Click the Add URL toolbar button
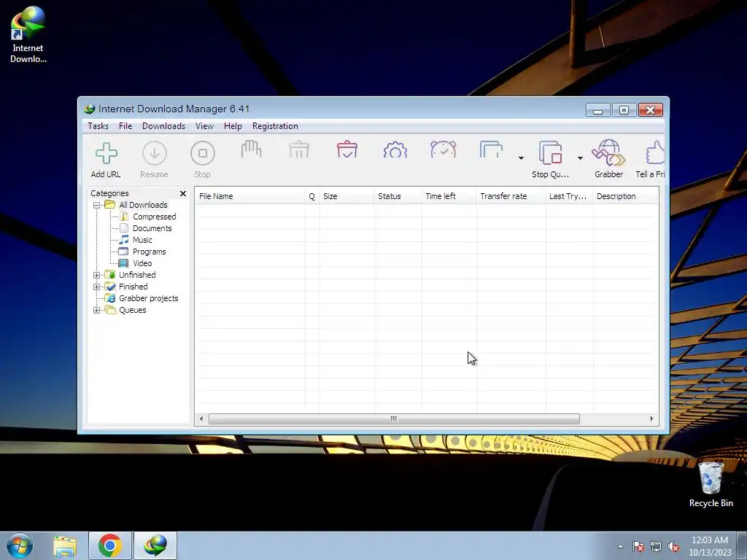Screen dimensions: 747x560 (x=106, y=160)
